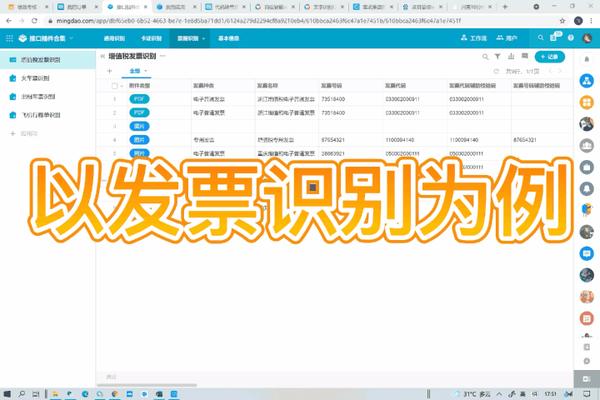
Task: Click the PDF badge in row 1
Action: click(x=139, y=99)
